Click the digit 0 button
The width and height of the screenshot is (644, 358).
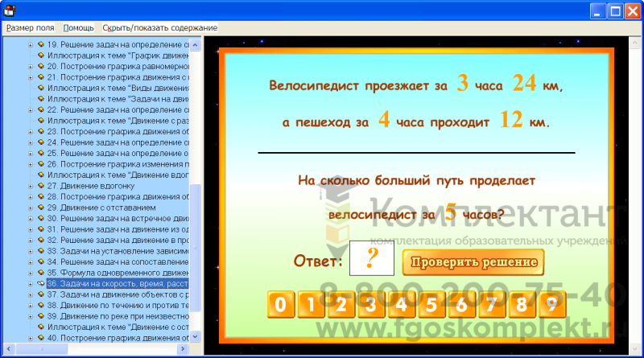click(281, 305)
